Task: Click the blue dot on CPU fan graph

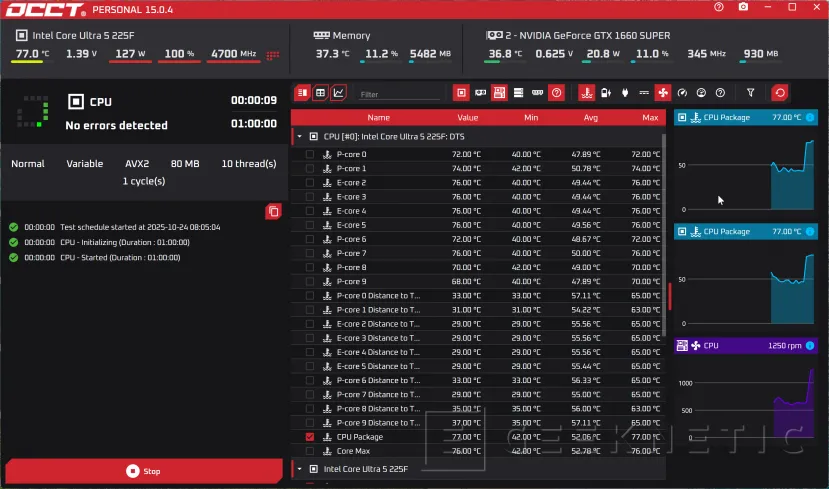Action: [x=810, y=345]
